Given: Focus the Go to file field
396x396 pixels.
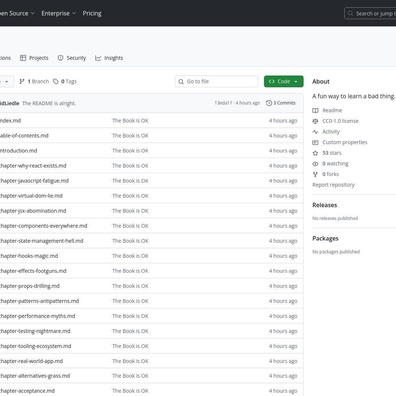Looking at the screenshot, I should tap(216, 81).
